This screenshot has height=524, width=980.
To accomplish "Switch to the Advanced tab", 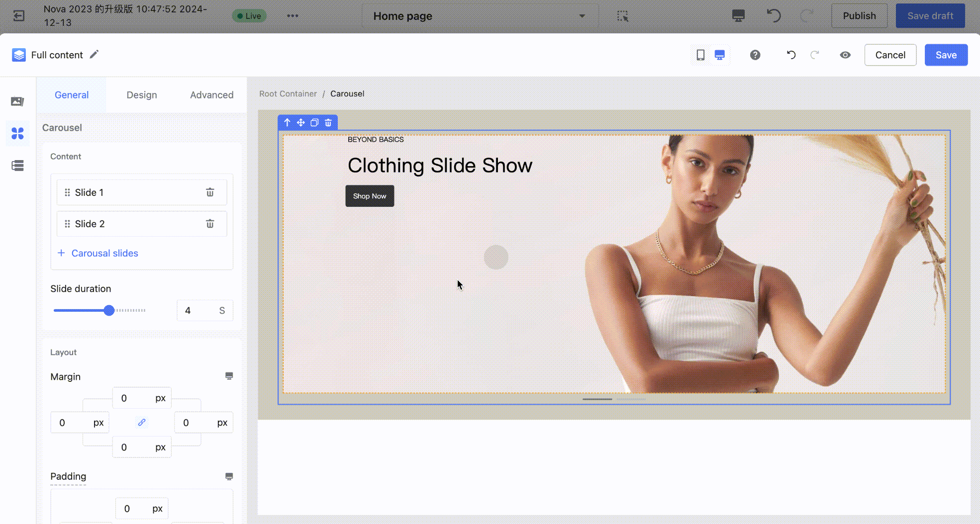I will (211, 95).
